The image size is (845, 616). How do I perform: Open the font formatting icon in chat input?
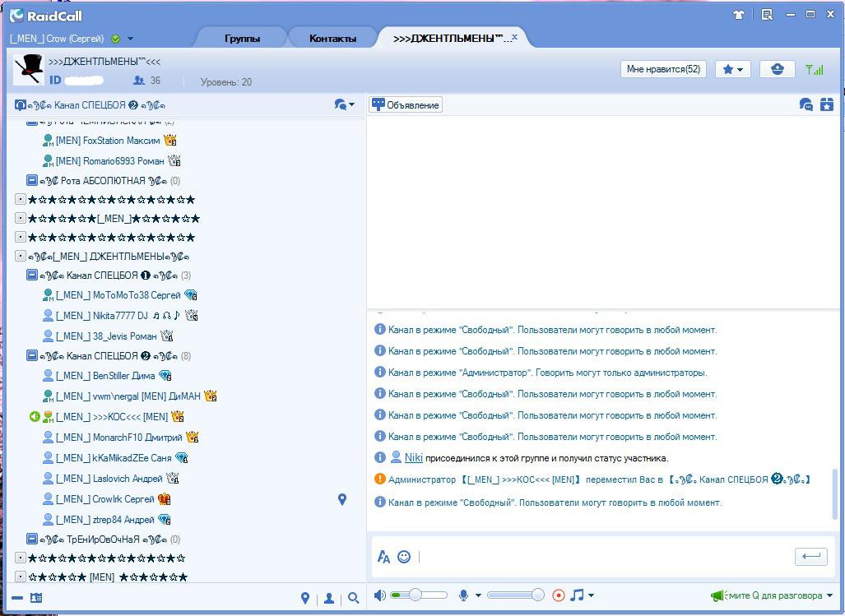383,556
